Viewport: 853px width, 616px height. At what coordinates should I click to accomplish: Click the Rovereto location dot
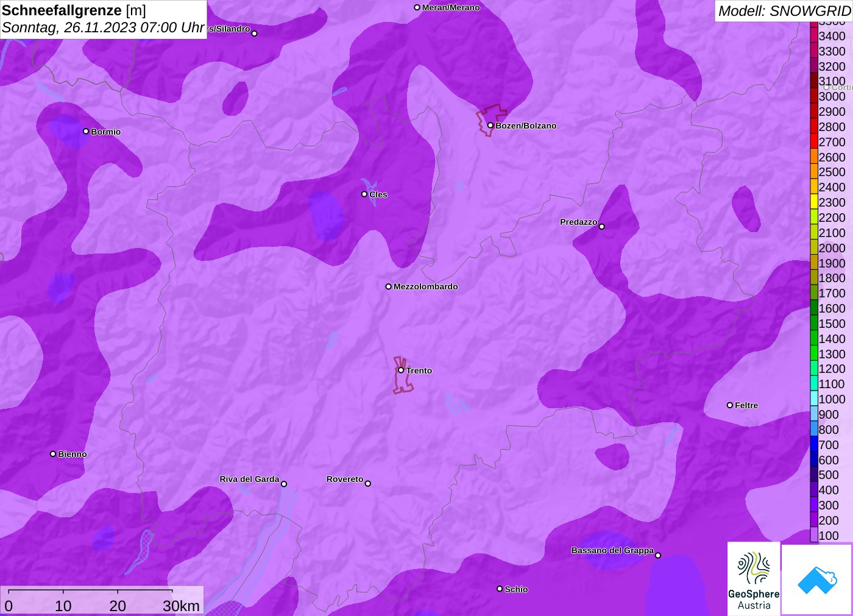coord(368,484)
